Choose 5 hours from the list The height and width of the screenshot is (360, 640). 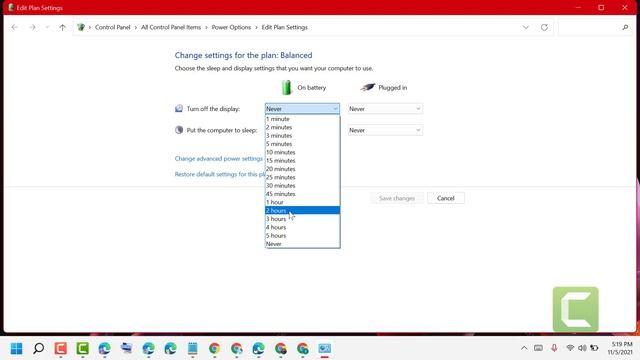pyautogui.click(x=302, y=236)
